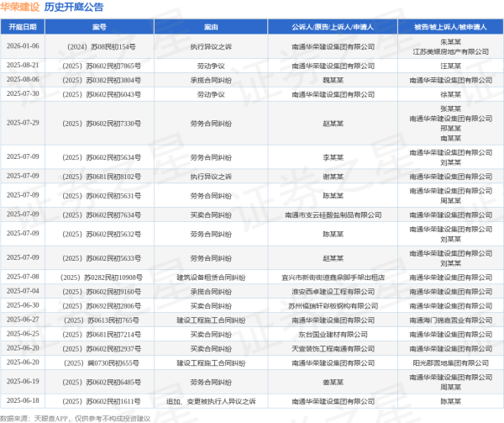Click defendant 张某某

450,109
